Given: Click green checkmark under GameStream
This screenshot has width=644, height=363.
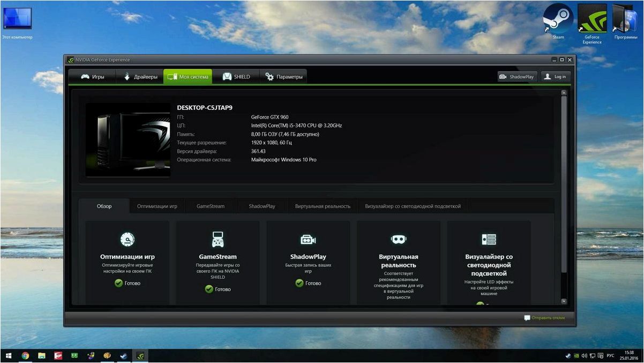Looking at the screenshot, I should 209,289.
